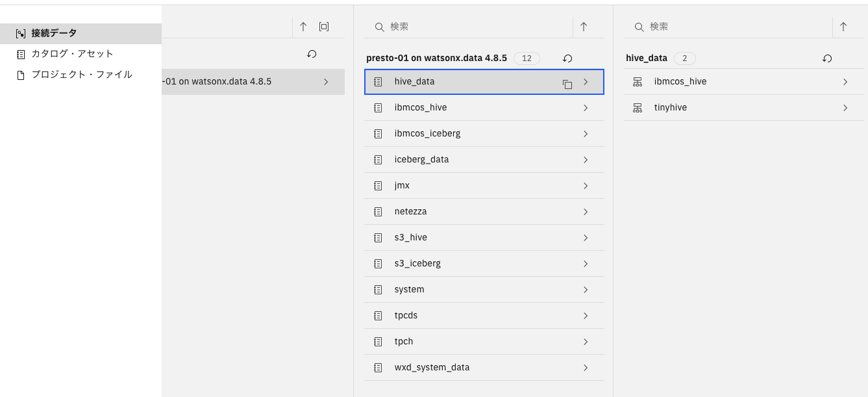The width and height of the screenshot is (868, 397).
Task: Select the s3_hive catalog icon
Action: click(378, 238)
